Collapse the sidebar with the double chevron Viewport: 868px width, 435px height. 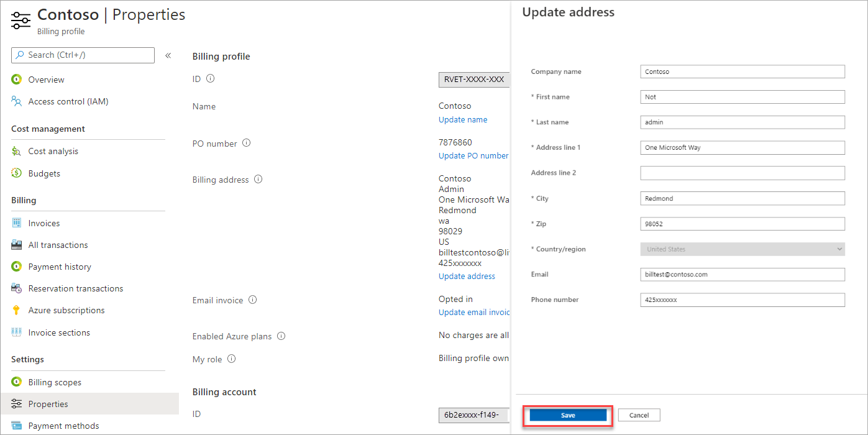click(x=168, y=55)
